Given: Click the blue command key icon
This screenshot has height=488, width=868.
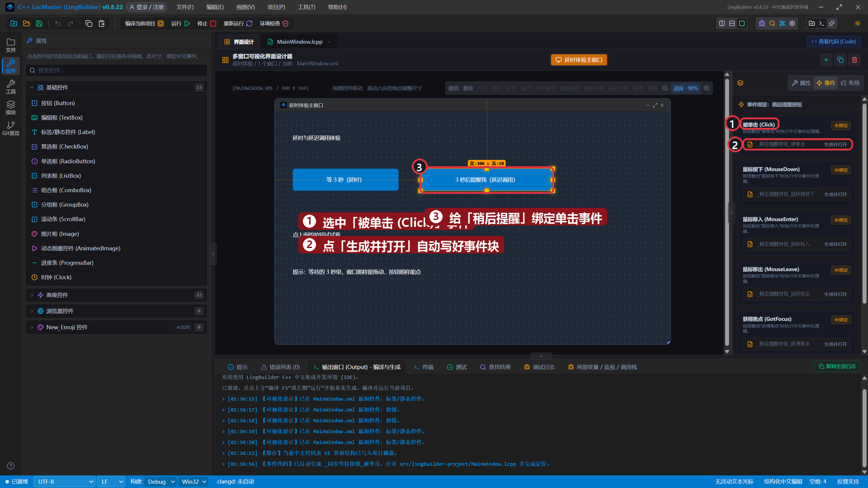Looking at the screenshot, I should point(782,23).
